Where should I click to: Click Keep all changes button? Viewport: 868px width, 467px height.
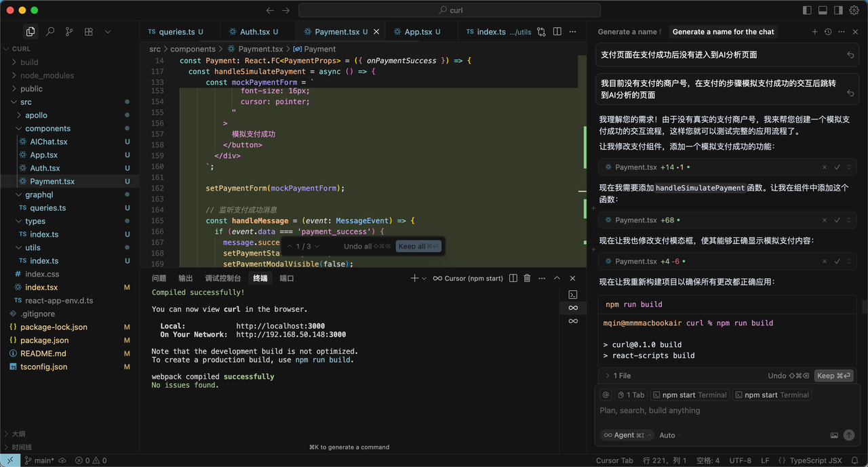coord(418,246)
